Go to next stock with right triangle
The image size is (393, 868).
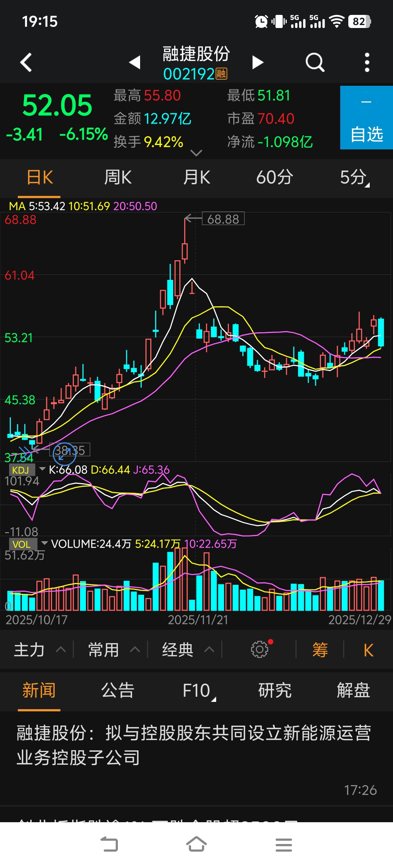pos(258,63)
